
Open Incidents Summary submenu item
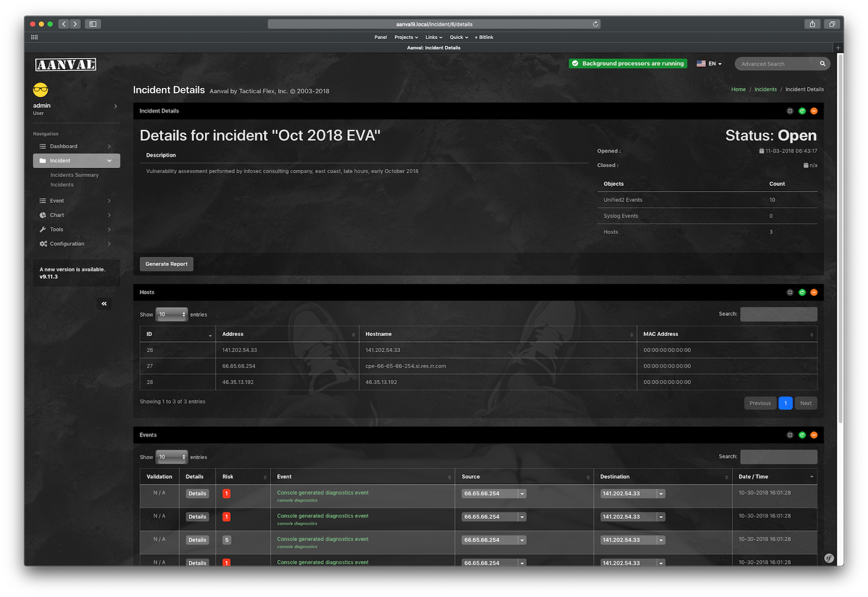tap(74, 175)
